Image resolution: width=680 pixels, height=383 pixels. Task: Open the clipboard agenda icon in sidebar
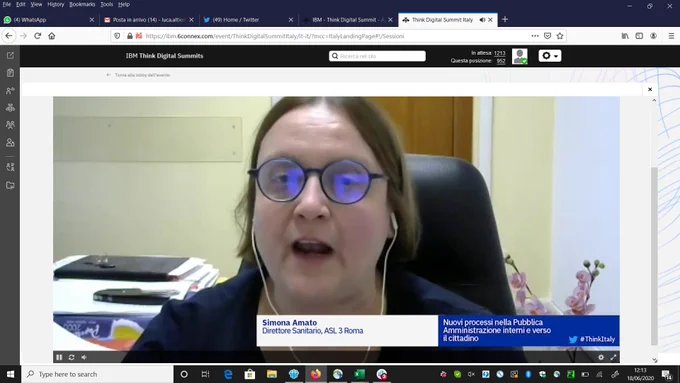(10, 73)
